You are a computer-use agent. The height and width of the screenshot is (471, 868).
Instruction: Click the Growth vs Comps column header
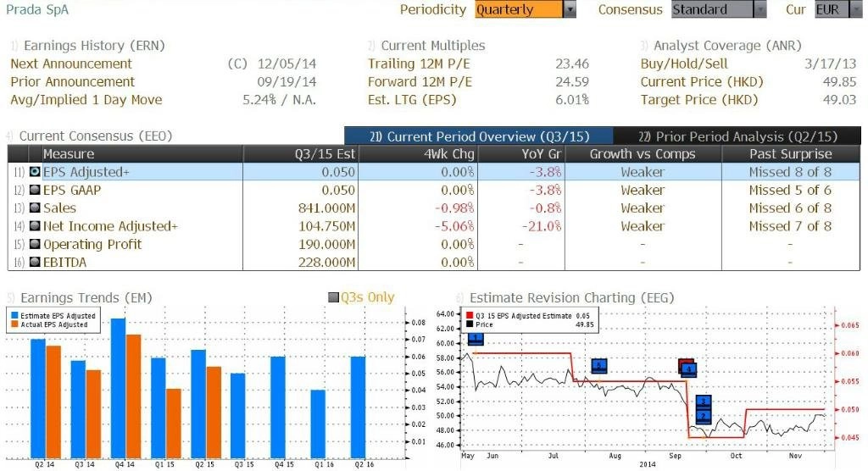(643, 154)
